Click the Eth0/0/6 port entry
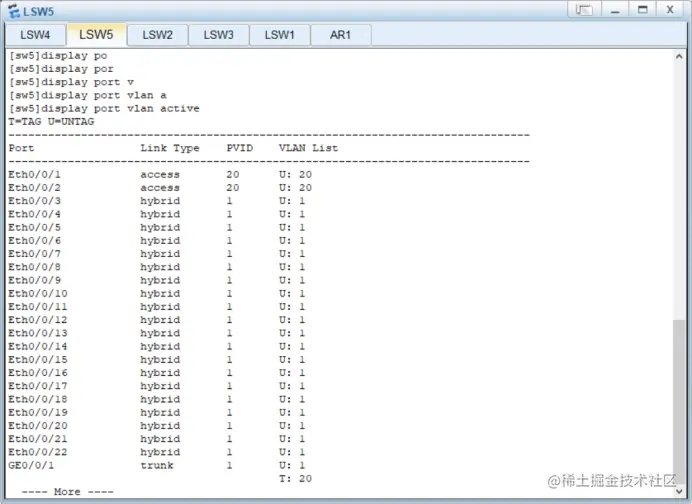The width and height of the screenshot is (692, 504). point(34,241)
